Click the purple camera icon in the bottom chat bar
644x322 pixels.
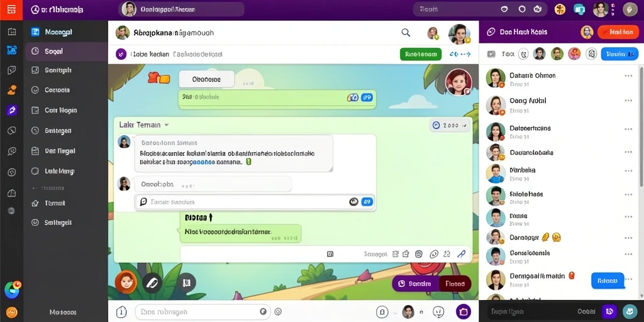(464, 312)
